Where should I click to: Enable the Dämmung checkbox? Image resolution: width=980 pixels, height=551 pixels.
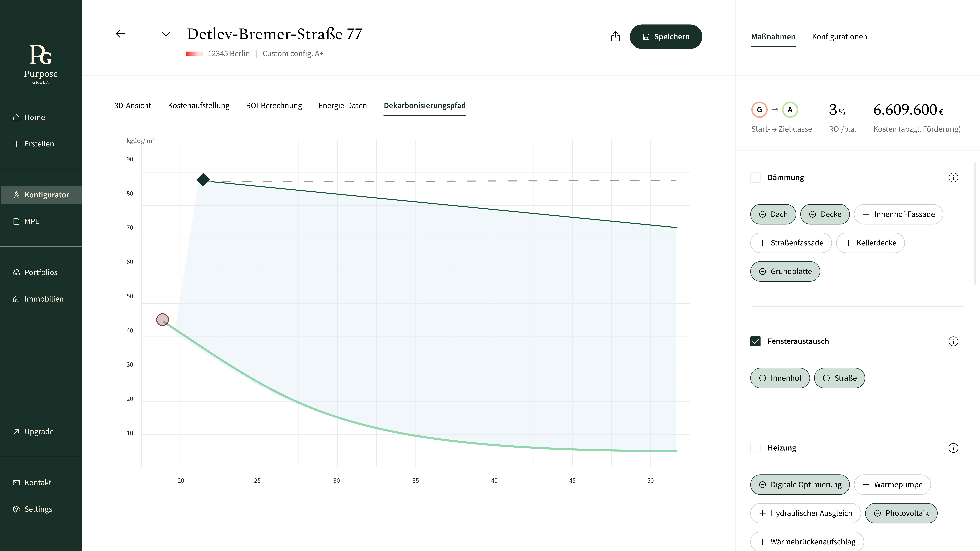coord(755,178)
